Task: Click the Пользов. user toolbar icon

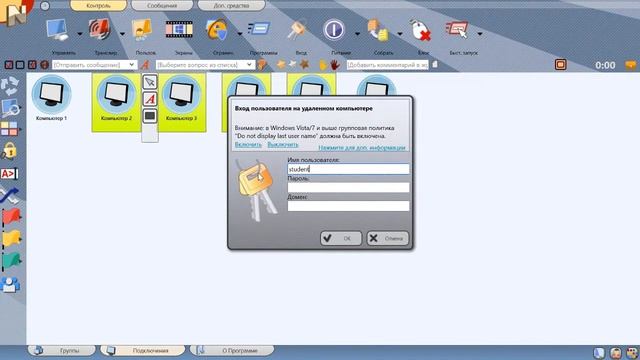Action: (142, 30)
